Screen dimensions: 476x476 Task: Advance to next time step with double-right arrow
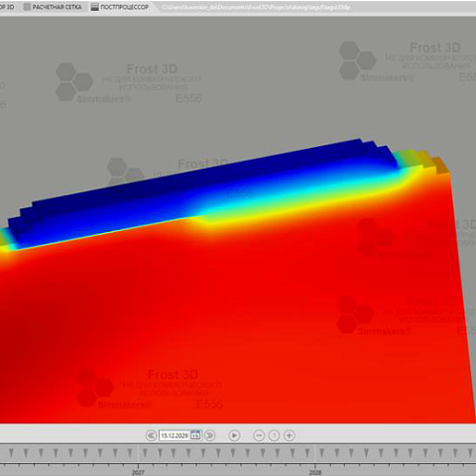click(209, 435)
